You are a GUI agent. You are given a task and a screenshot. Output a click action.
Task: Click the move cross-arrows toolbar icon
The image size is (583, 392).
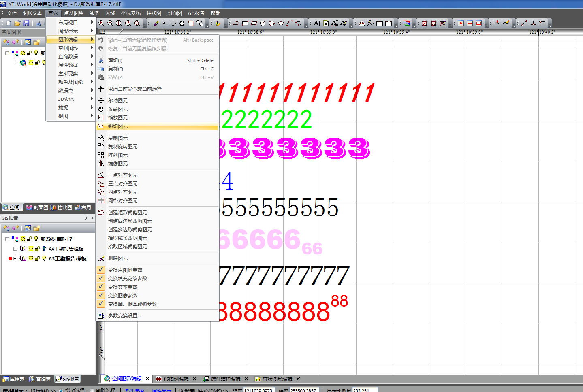point(173,23)
